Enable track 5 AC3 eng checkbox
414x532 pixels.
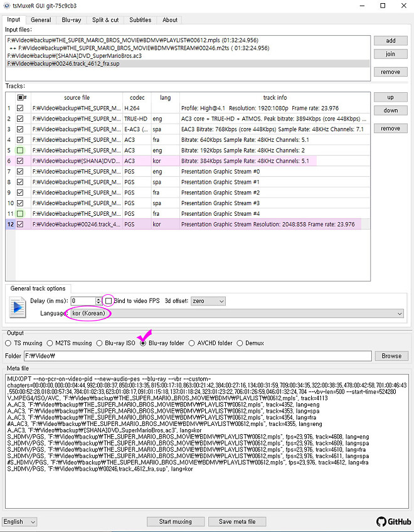20,151
